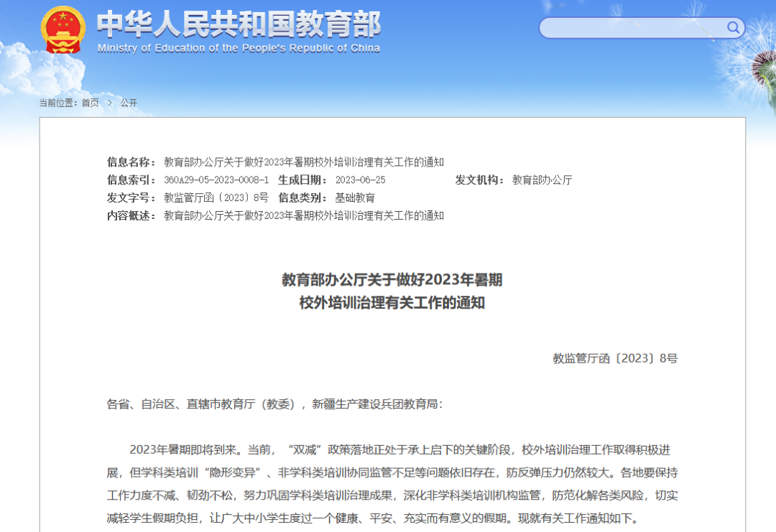
Task: Select the right-aligned document number 教监管厅函〔2023〕8号
Action: click(x=615, y=358)
